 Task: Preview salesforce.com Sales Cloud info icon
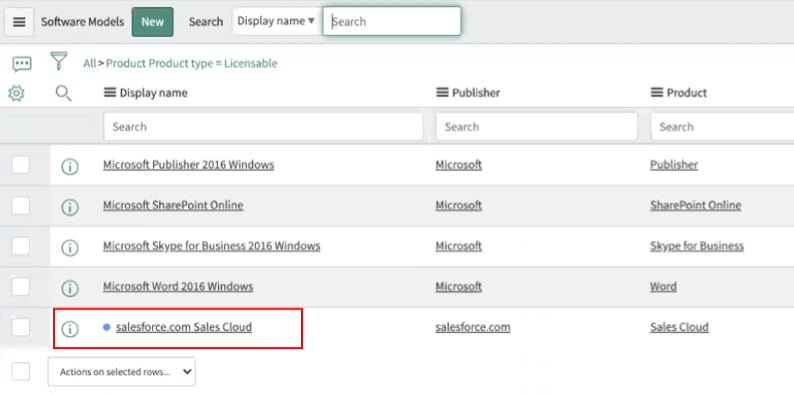coord(70,329)
